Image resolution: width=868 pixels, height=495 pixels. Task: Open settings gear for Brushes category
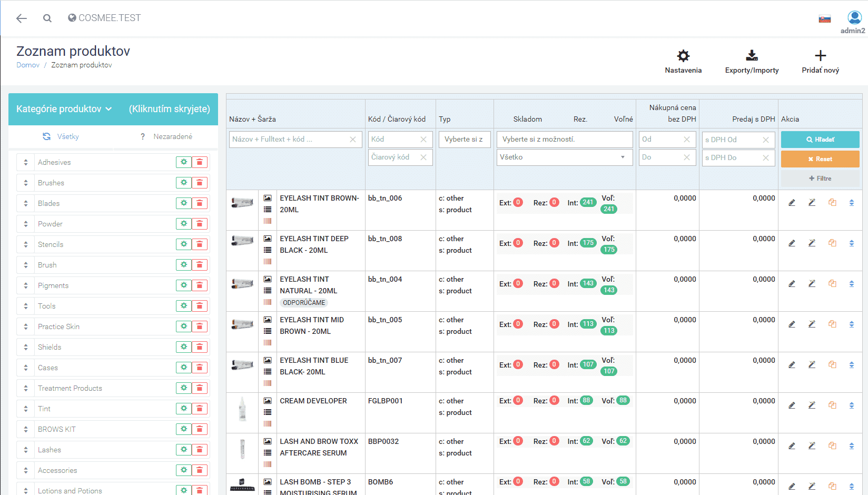tap(184, 183)
